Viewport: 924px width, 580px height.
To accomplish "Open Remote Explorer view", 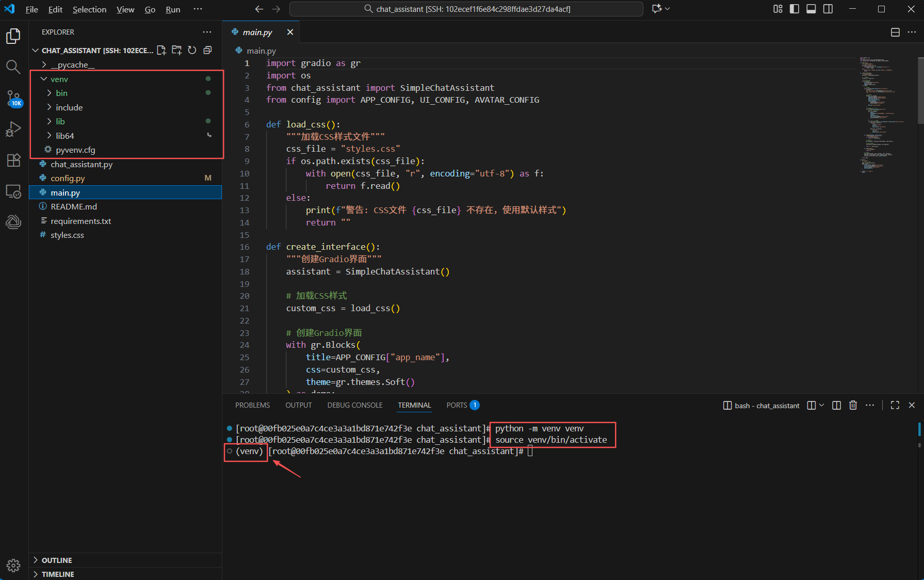I will click(13, 191).
